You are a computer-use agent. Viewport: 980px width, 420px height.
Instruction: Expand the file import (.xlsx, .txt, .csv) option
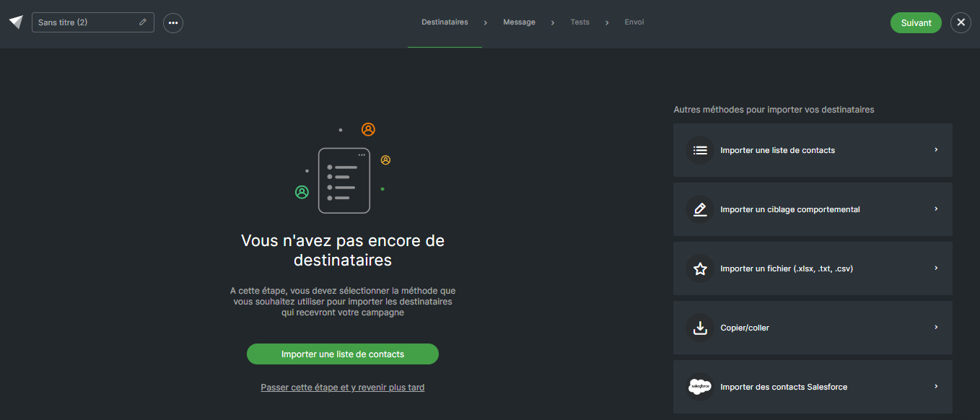point(935,268)
